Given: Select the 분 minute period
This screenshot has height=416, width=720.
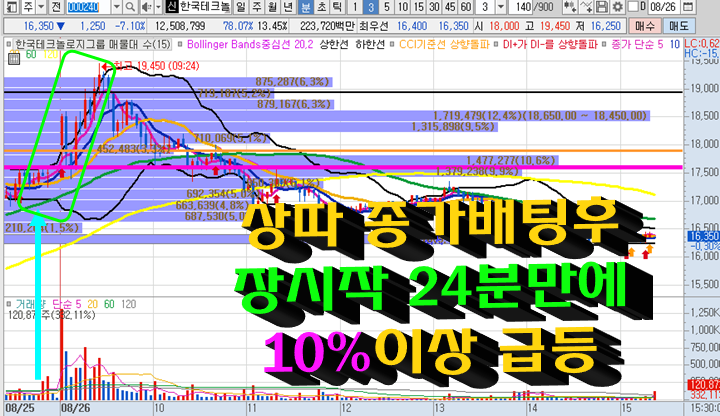Looking at the screenshot, I should (x=305, y=7).
